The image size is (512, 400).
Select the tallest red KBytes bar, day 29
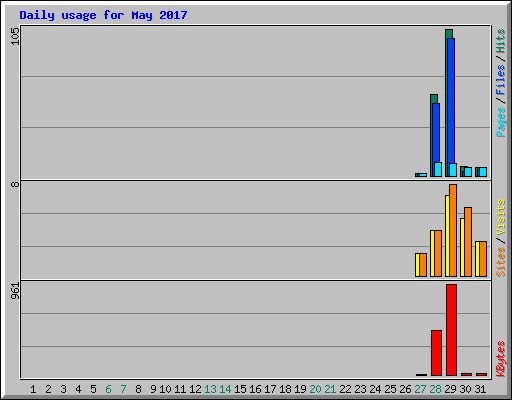point(451,330)
